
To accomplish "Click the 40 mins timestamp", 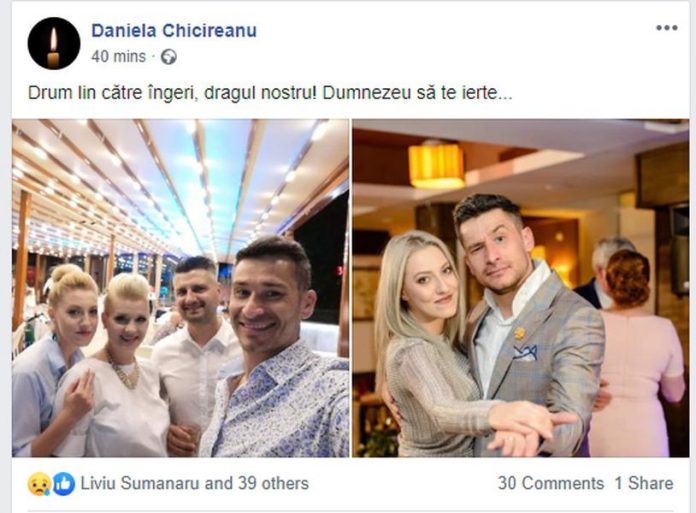I will click(x=119, y=57).
